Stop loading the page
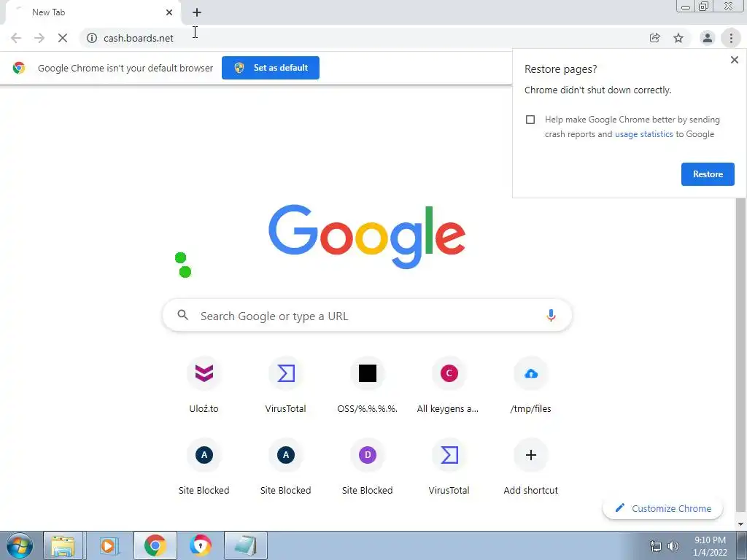Screen dimensions: 747x560 (63, 38)
